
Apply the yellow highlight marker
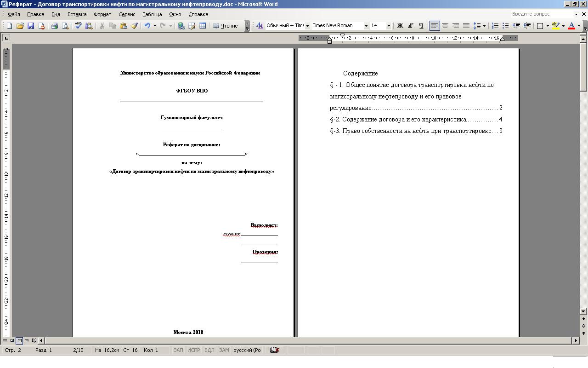click(556, 26)
